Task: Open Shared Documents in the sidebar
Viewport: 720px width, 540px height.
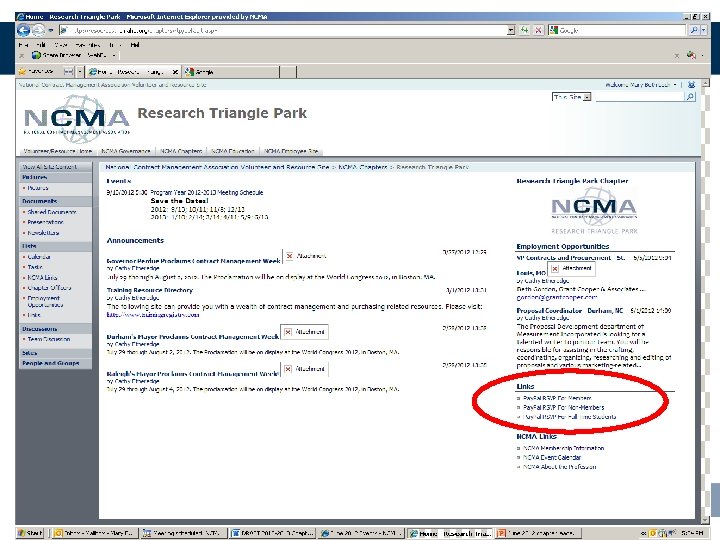Action: [x=52, y=212]
